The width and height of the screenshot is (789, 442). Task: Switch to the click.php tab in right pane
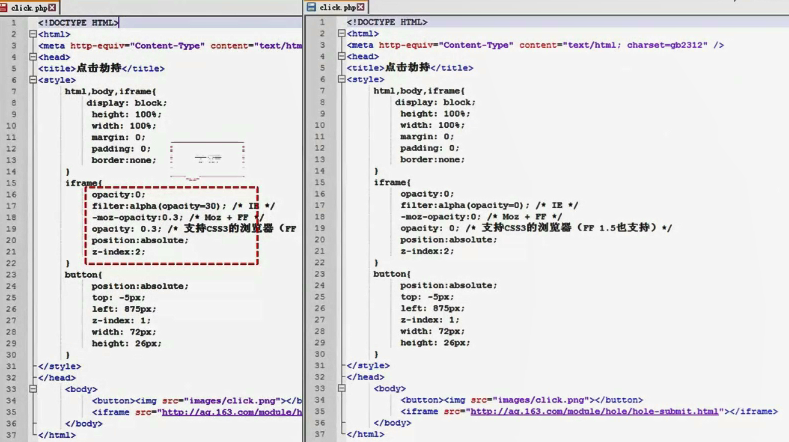(337, 7)
